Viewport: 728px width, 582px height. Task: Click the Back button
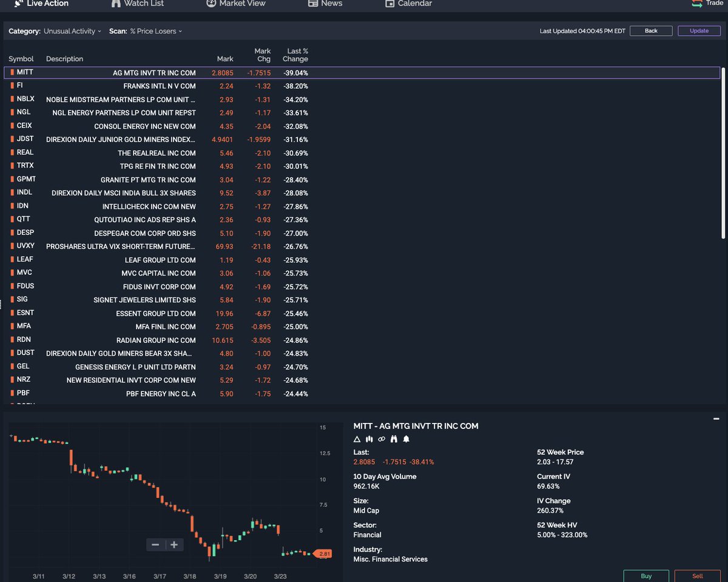coord(651,31)
